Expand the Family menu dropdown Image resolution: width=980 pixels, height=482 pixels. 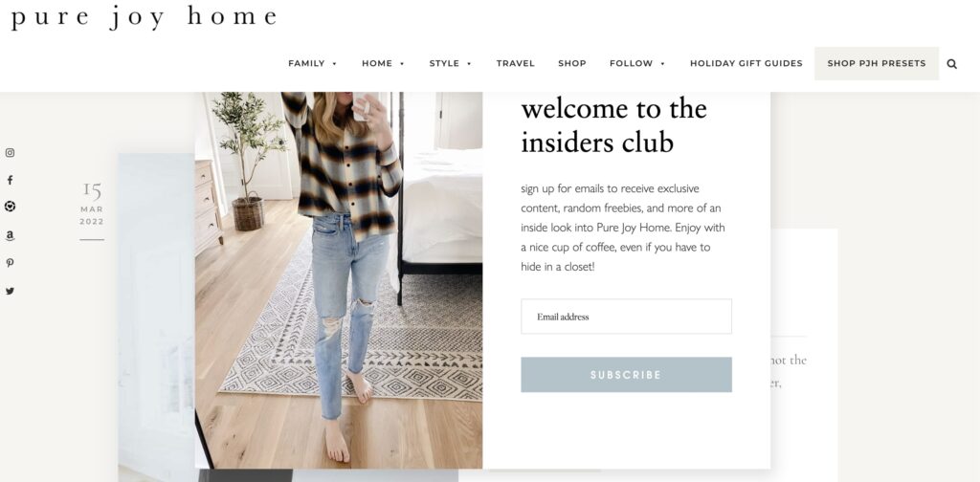pos(313,63)
